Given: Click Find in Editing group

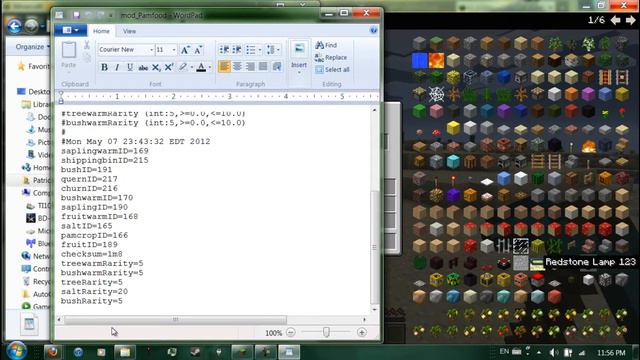Looking at the screenshot, I should pyautogui.click(x=326, y=45).
